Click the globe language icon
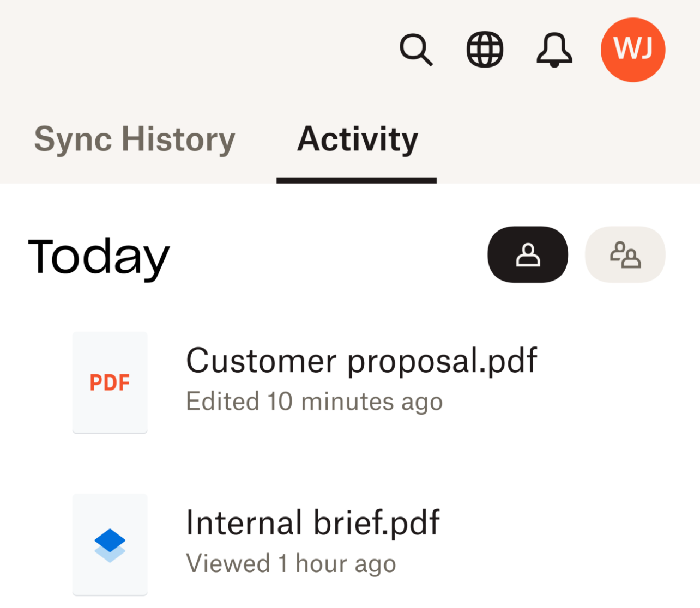 pos(485,50)
